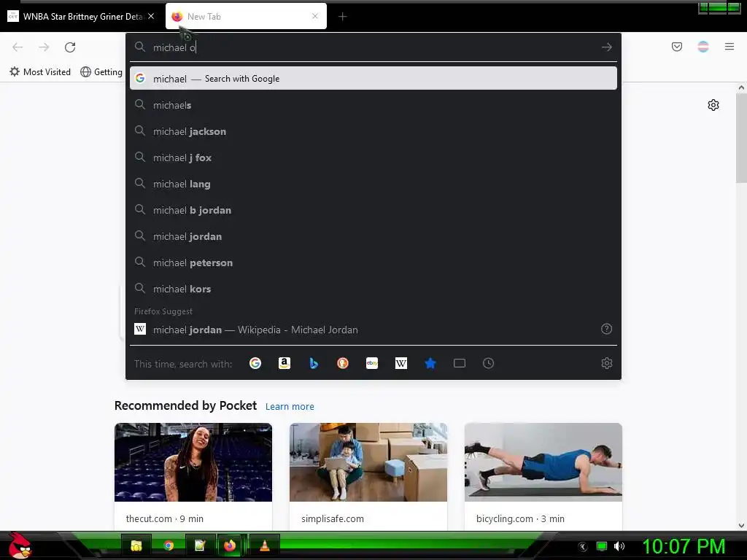Select the 'michaels' suggestion
Viewport: 747px width, 560px height.
click(x=373, y=105)
